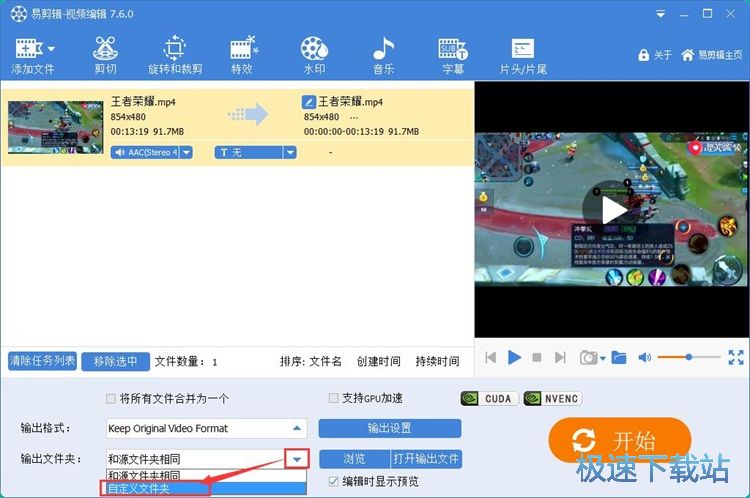750x498 pixels.
Task: Sort list by 创建时间
Action: 378,361
